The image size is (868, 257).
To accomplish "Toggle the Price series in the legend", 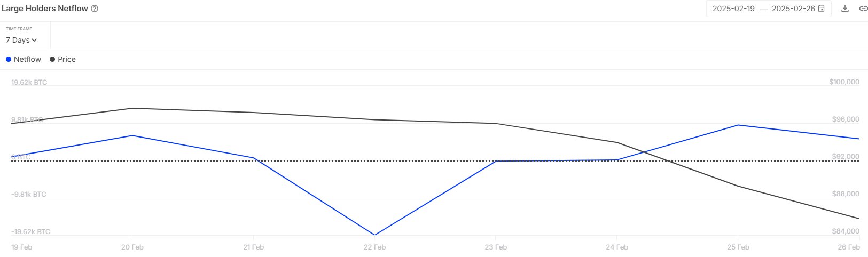I will [62, 59].
